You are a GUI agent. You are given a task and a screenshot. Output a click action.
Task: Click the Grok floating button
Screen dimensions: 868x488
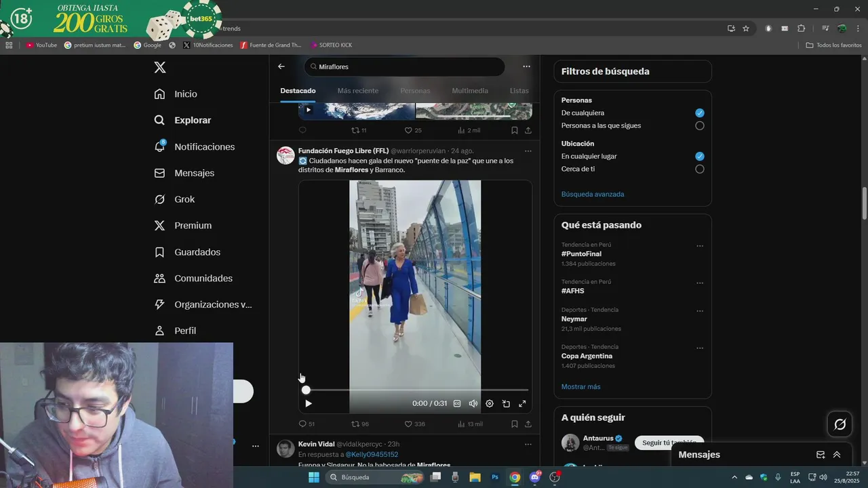[840, 424]
